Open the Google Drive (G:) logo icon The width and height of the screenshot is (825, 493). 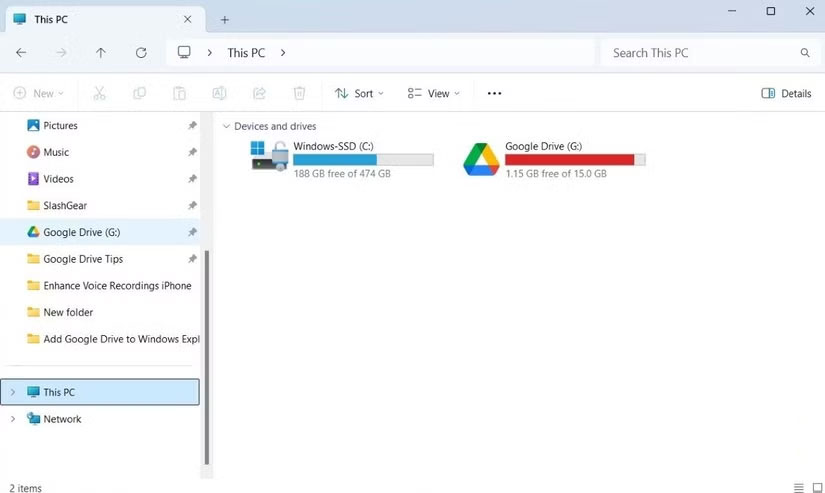pos(481,159)
